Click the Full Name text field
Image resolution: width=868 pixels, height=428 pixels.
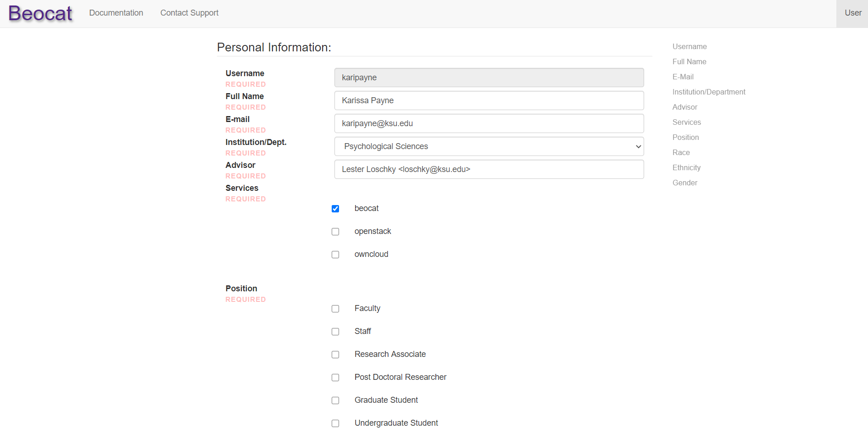489,100
